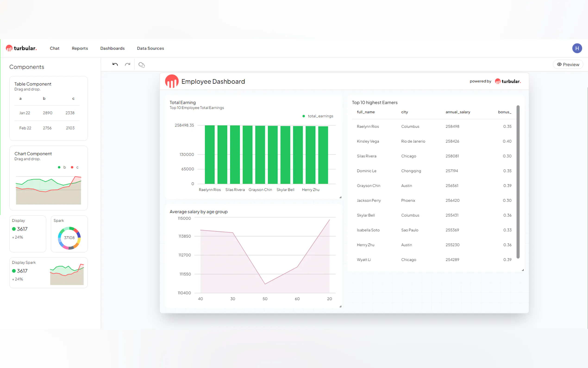Screen dimensions: 588x368
Task: Click the red Employee Dashboard logo
Action: coord(172,81)
